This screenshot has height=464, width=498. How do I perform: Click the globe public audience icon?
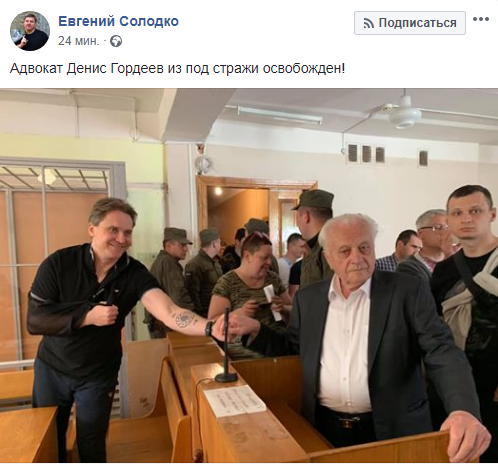116,41
